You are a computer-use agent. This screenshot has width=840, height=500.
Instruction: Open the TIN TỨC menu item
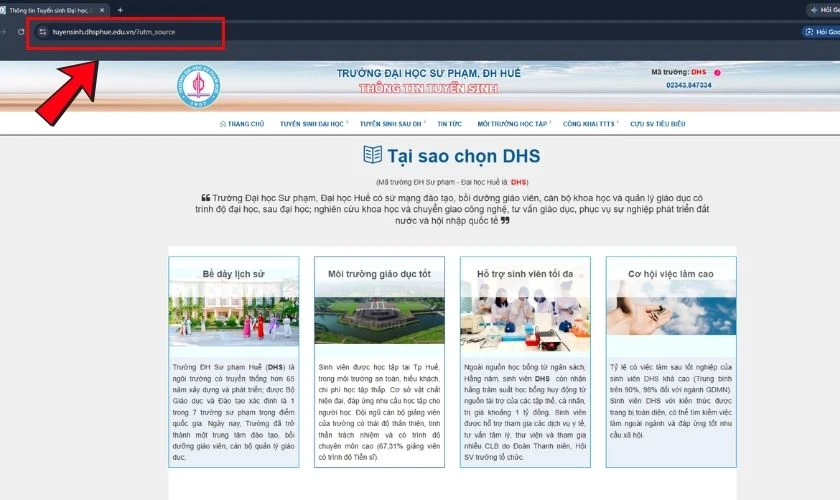[x=449, y=124]
